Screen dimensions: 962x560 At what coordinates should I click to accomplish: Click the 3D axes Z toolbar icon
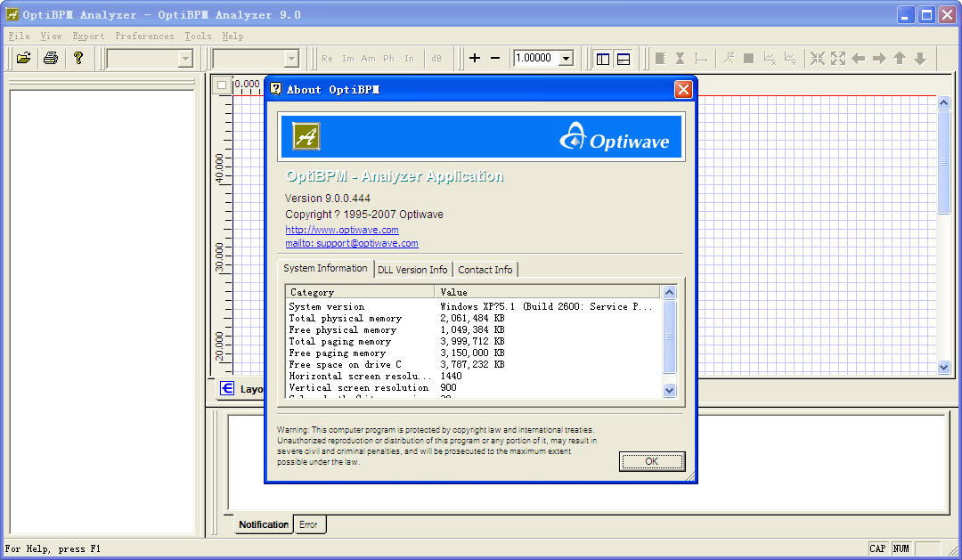pos(729,58)
